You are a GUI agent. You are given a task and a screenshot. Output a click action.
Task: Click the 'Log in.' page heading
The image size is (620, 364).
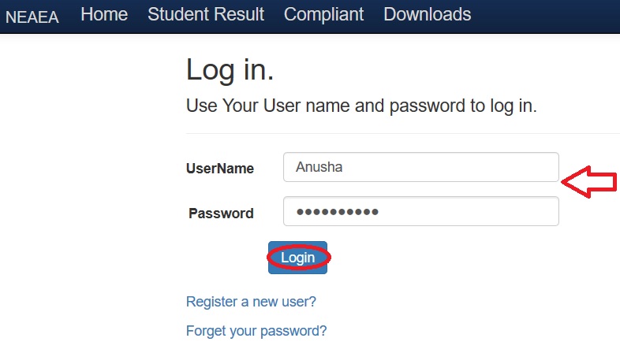(x=230, y=70)
